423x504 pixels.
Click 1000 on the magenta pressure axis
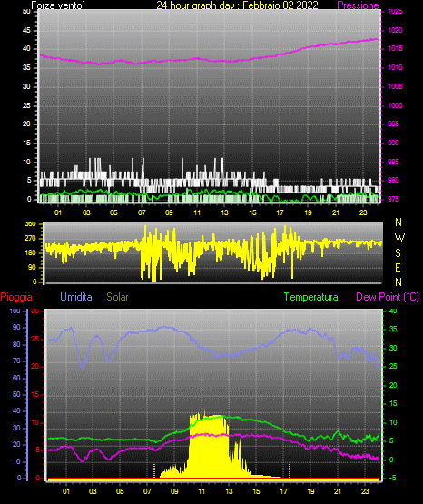(395, 105)
